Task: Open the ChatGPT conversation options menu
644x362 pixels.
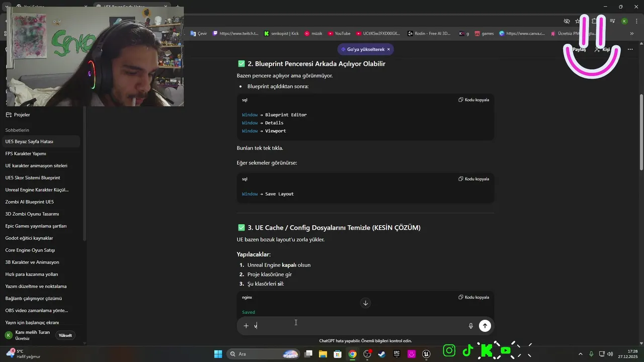Action: (630, 49)
